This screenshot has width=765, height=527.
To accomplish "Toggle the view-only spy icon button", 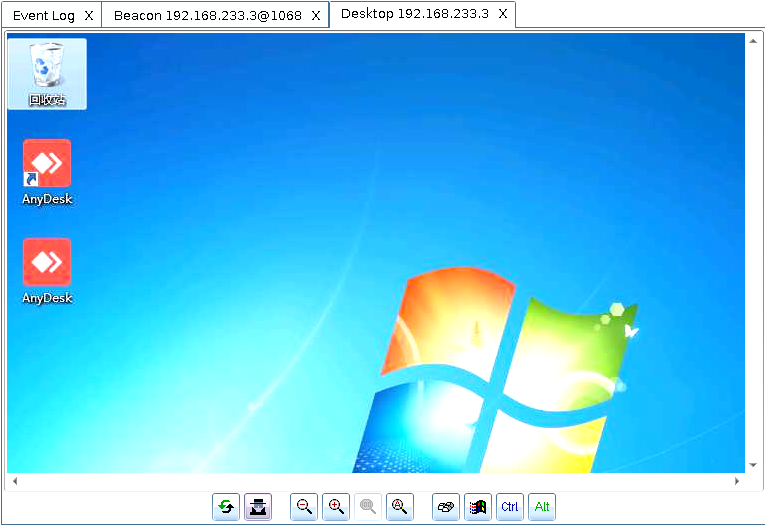I will [258, 507].
